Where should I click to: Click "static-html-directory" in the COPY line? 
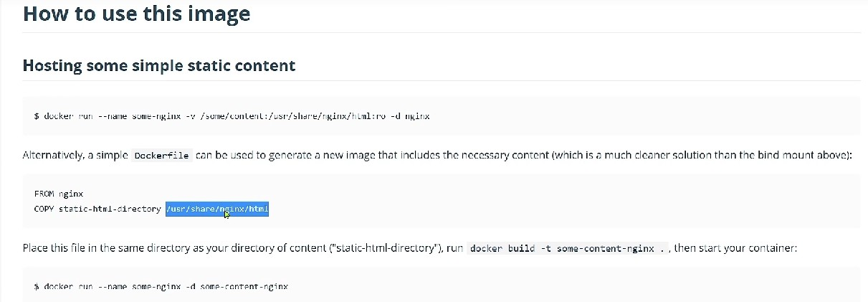pyautogui.click(x=110, y=209)
